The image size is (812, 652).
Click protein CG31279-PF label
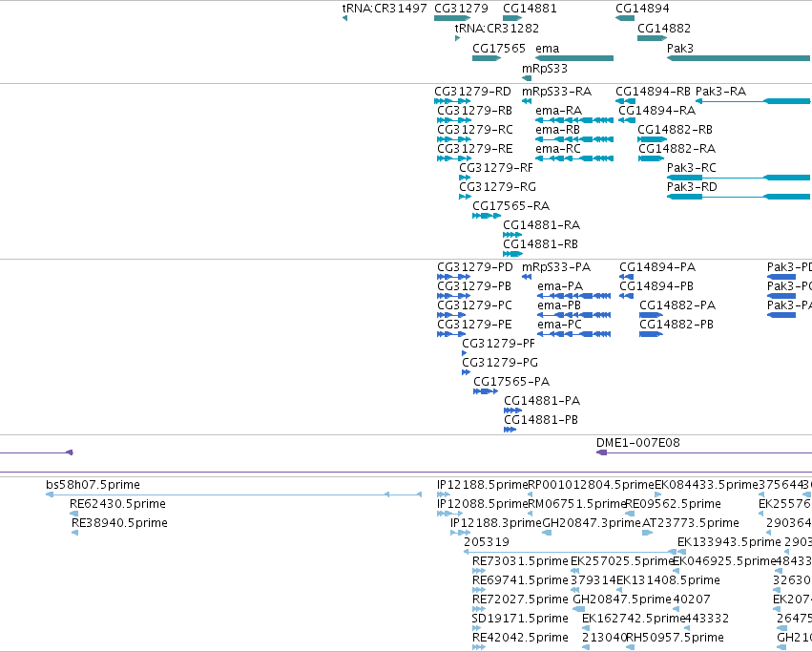499,344
